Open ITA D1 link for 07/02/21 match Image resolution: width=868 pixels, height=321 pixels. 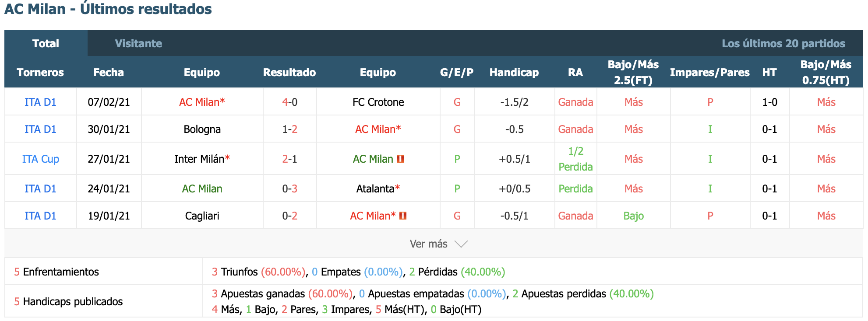click(x=41, y=102)
